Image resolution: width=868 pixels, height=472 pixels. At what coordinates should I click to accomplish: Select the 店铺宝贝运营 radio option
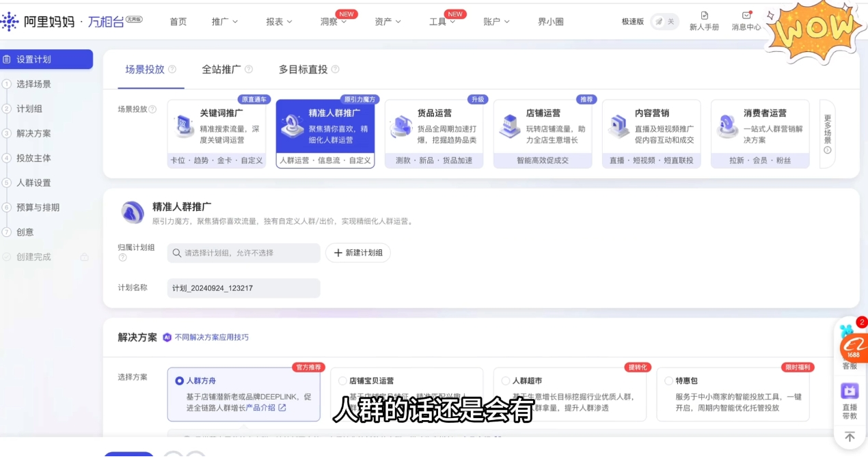(x=343, y=381)
